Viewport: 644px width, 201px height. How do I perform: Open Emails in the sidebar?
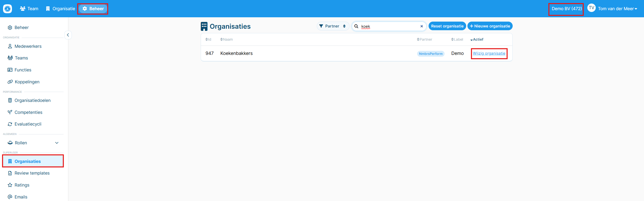21,197
